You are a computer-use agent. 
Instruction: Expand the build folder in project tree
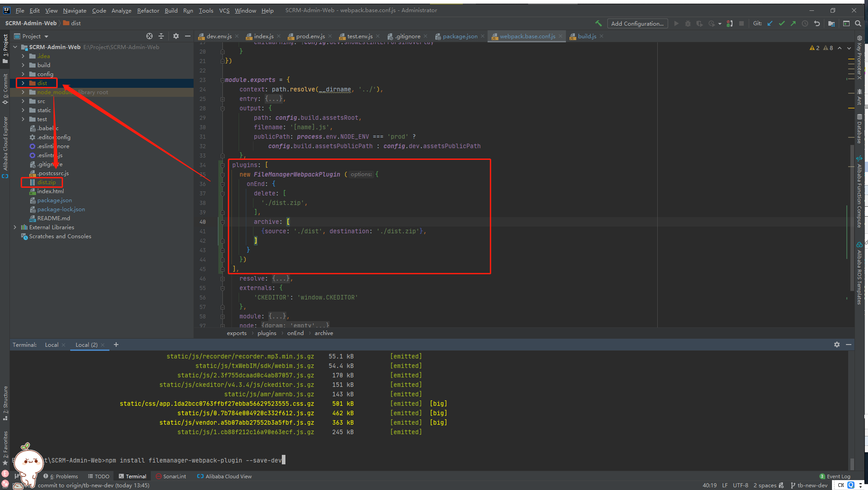tap(23, 65)
